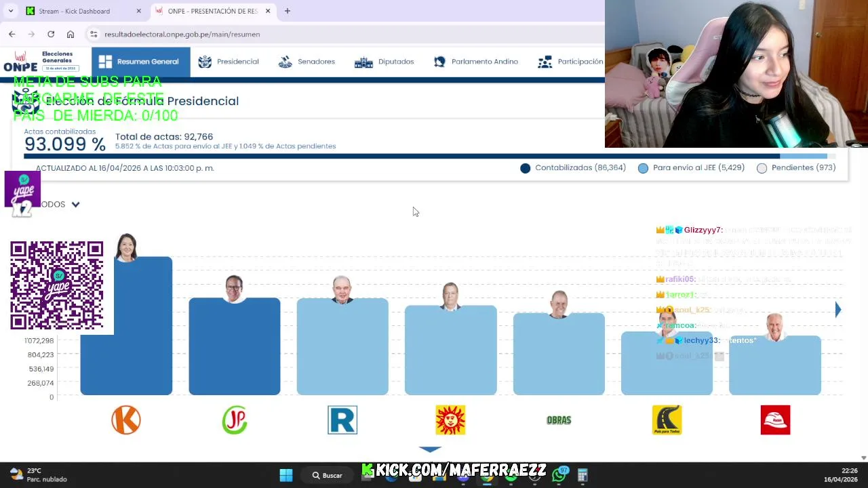Open the Participación people icon

pyautogui.click(x=545, y=62)
